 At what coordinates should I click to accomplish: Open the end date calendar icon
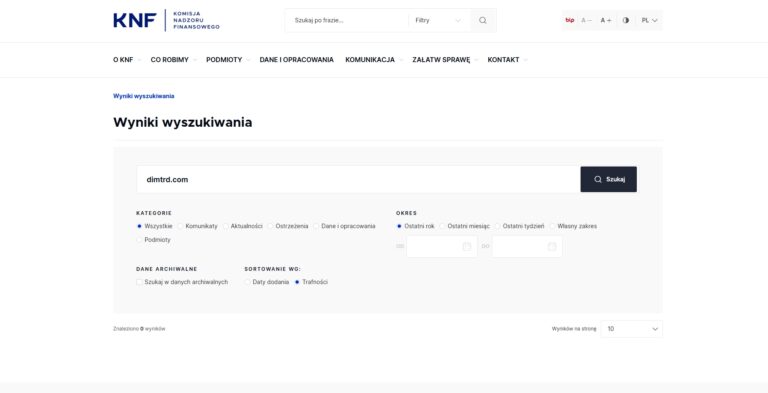click(552, 246)
